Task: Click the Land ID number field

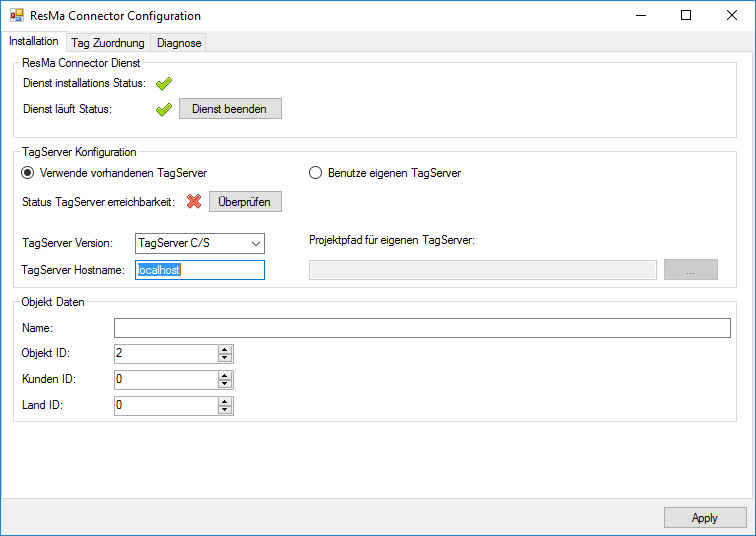Action: 165,406
